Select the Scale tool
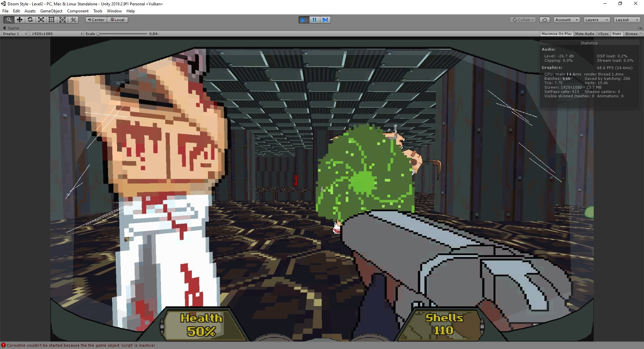The width and height of the screenshot is (644, 349). [x=41, y=20]
